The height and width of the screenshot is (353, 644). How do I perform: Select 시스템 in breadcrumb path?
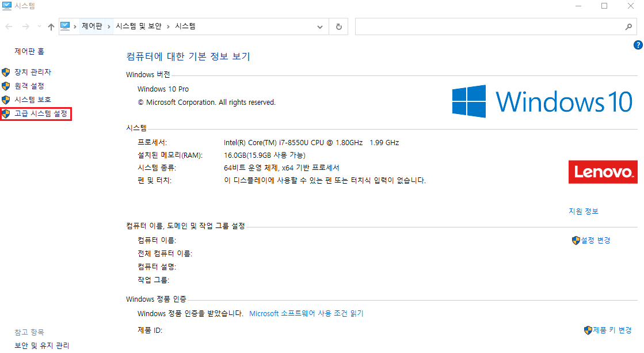pos(185,26)
